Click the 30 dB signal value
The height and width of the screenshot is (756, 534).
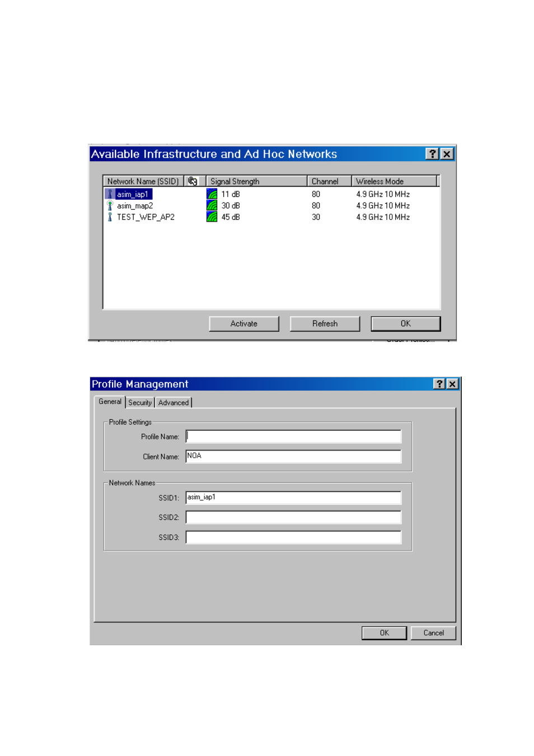tap(231, 205)
